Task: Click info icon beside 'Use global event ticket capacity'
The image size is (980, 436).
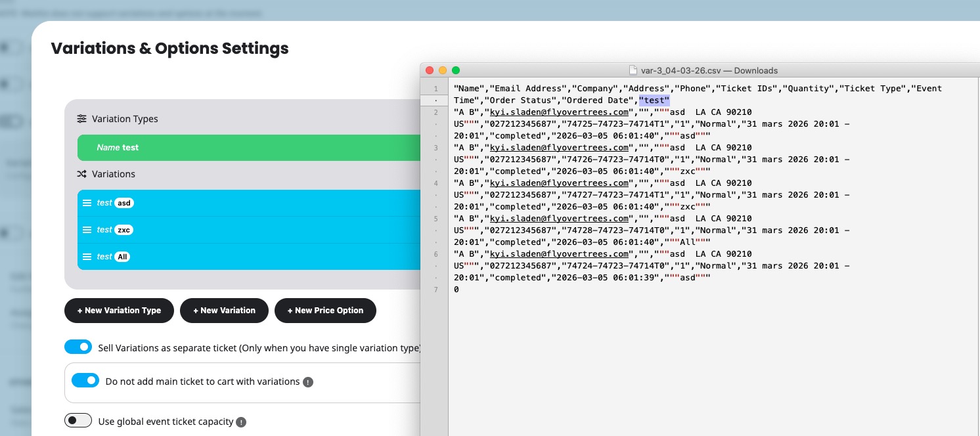Action: click(241, 422)
